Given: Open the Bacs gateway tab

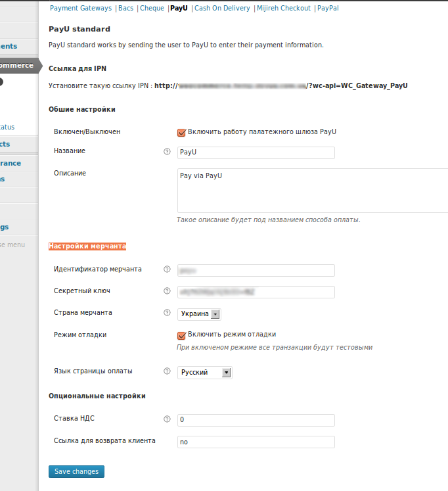Looking at the screenshot, I should point(125,8).
